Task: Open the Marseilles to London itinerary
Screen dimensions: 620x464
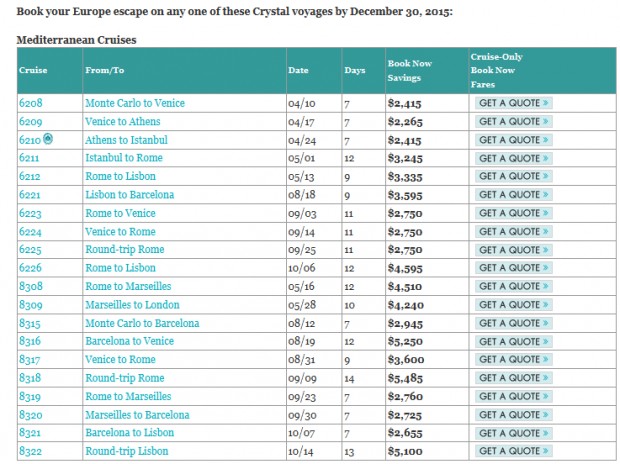Action: pyautogui.click(x=132, y=305)
